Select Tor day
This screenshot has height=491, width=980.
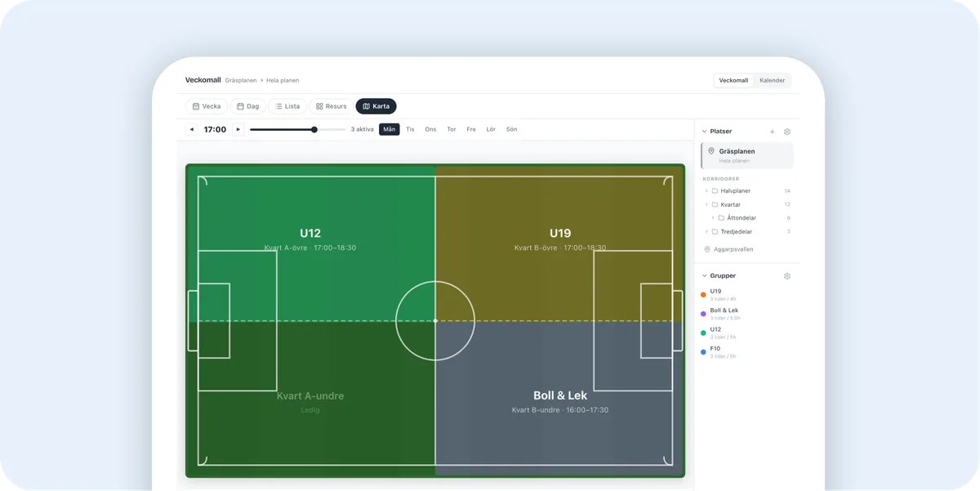(452, 129)
